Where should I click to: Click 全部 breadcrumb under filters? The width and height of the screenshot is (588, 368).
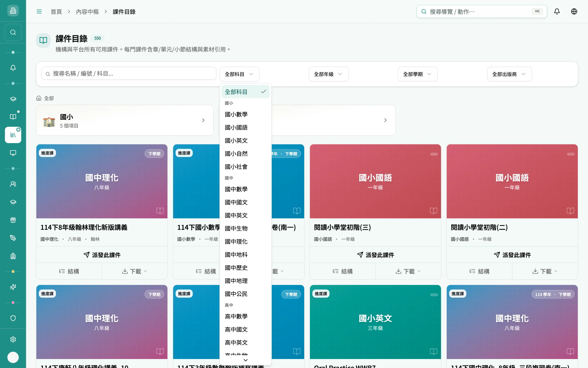pos(49,98)
